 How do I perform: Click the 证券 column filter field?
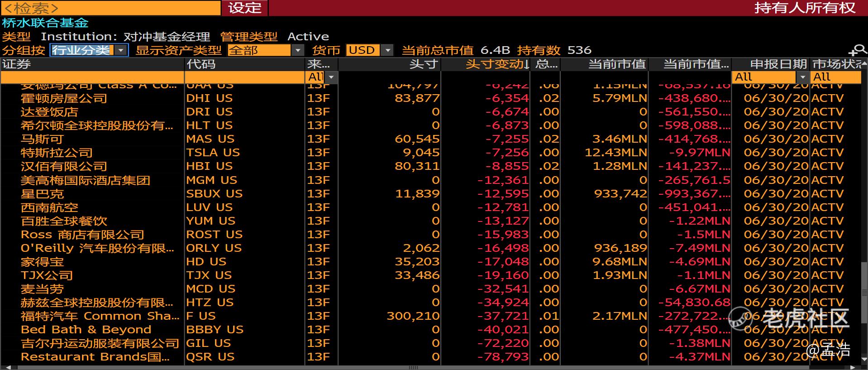point(92,77)
